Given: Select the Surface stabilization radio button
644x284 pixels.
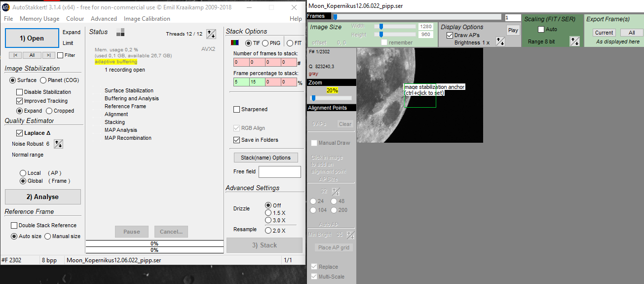Looking at the screenshot, I should pos(12,80).
